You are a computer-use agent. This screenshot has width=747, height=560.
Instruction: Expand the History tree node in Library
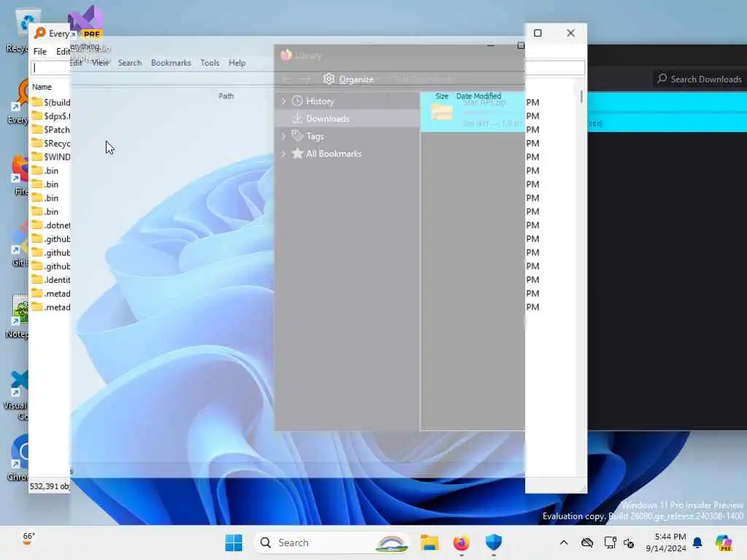(x=284, y=101)
